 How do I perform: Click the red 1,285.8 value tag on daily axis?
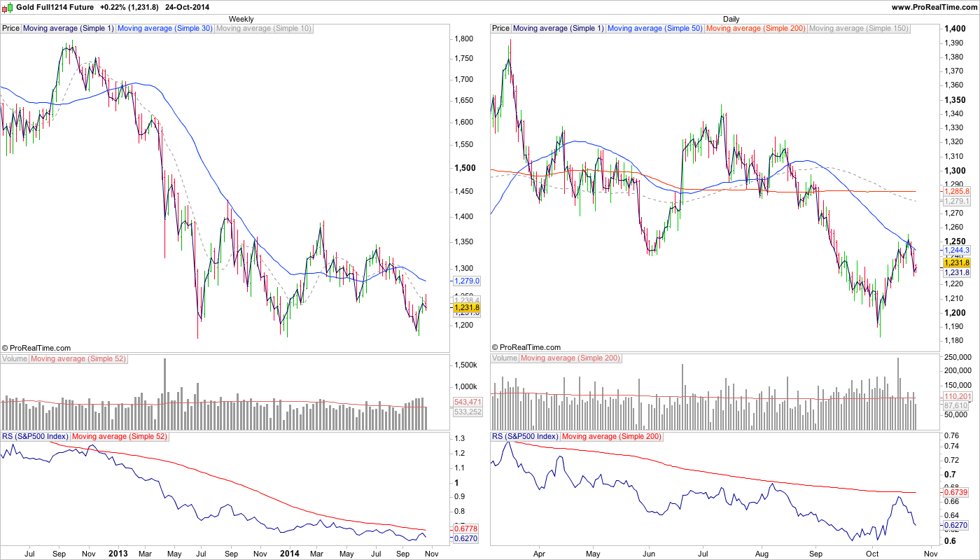point(957,191)
